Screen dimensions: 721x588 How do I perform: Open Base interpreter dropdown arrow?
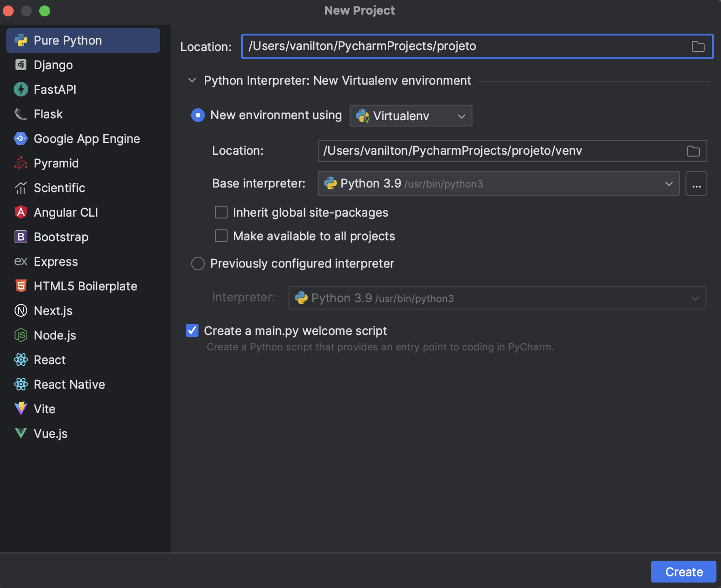pos(669,184)
